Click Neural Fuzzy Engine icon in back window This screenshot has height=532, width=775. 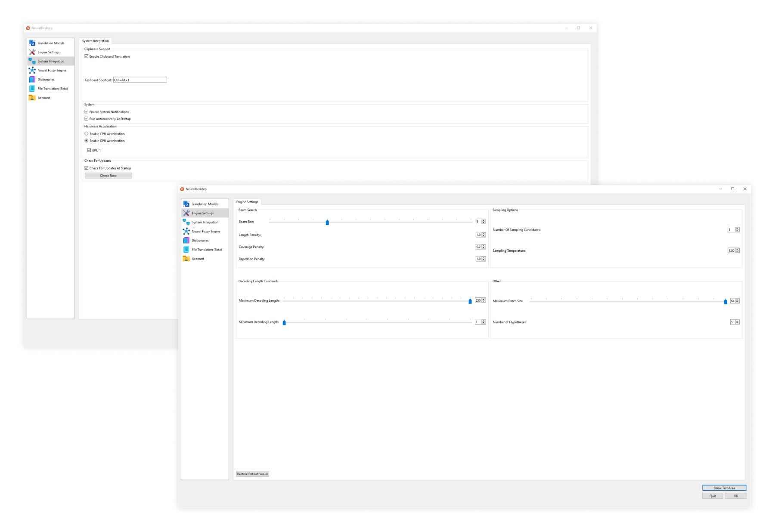(32, 70)
